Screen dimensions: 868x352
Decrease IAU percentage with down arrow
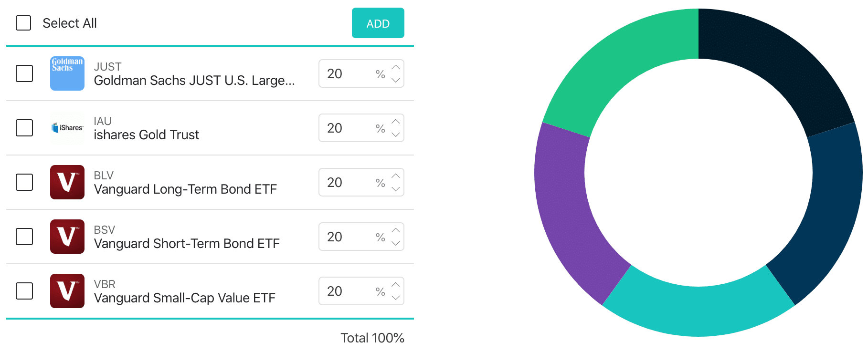[x=396, y=135]
